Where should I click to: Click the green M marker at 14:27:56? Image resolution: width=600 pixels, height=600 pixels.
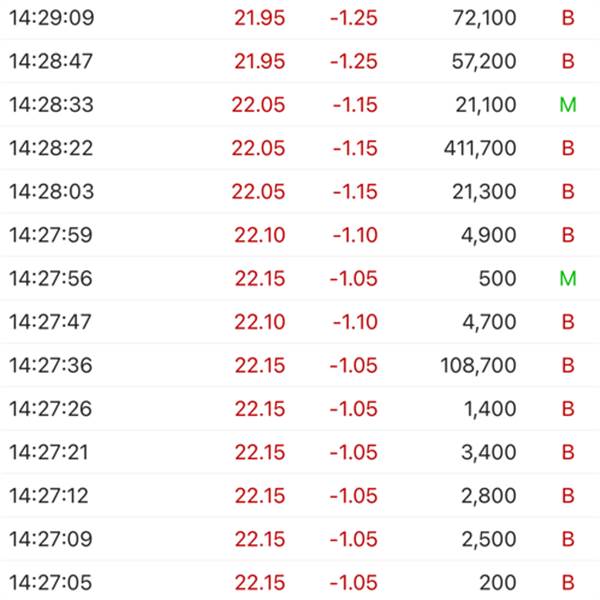568,278
